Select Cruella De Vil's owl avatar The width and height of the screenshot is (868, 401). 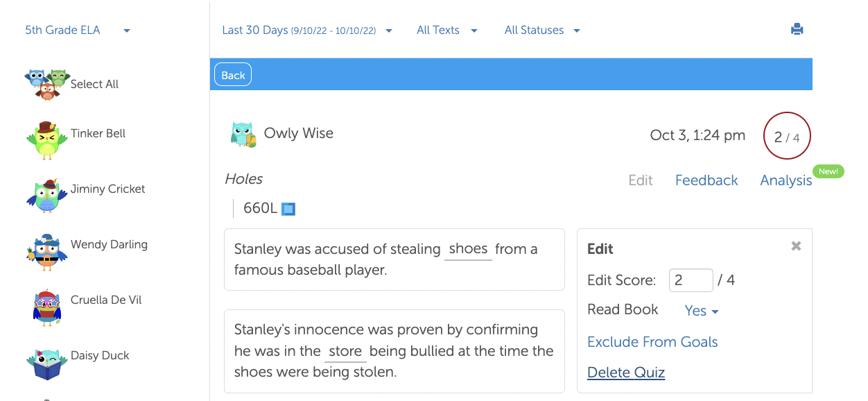pos(46,307)
